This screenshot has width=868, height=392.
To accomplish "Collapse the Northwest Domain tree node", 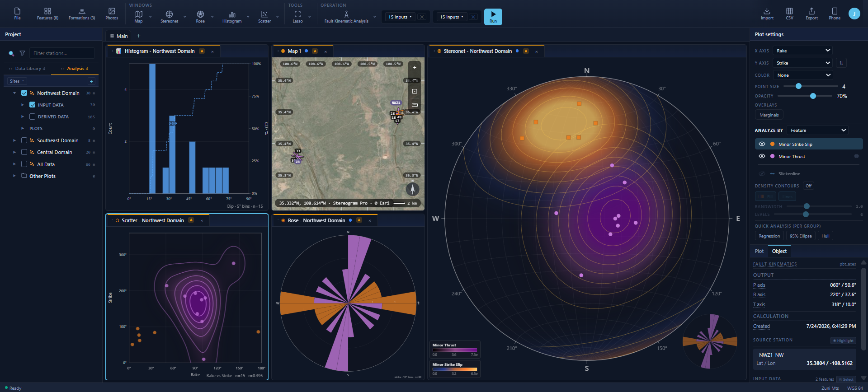I will [x=14, y=93].
